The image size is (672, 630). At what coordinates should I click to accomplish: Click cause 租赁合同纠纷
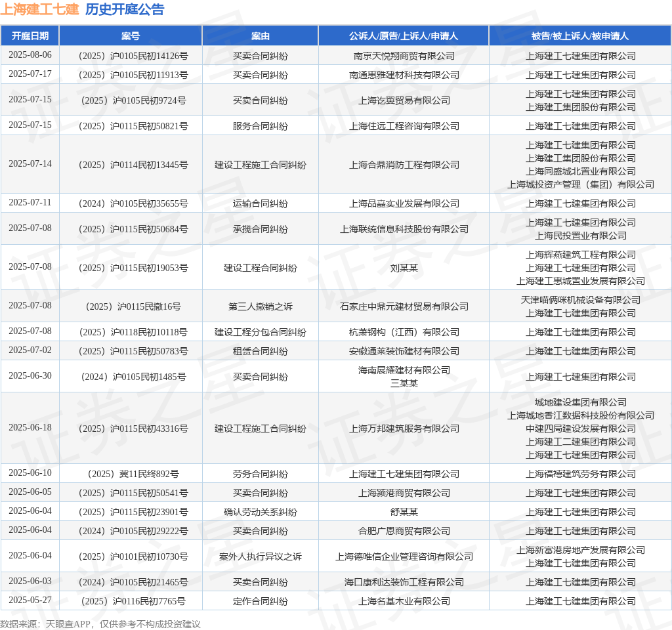[x=260, y=352]
